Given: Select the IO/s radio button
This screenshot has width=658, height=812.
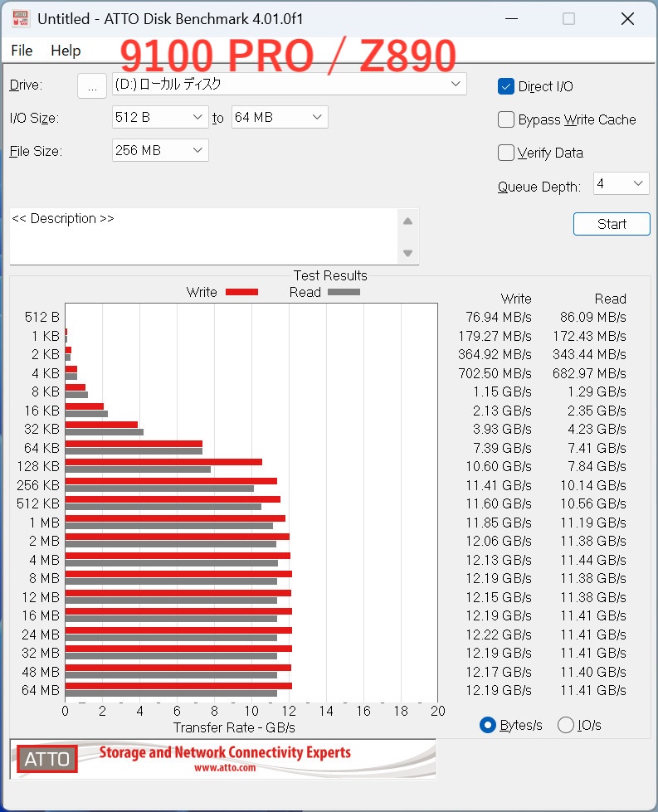Looking at the screenshot, I should 566,725.
